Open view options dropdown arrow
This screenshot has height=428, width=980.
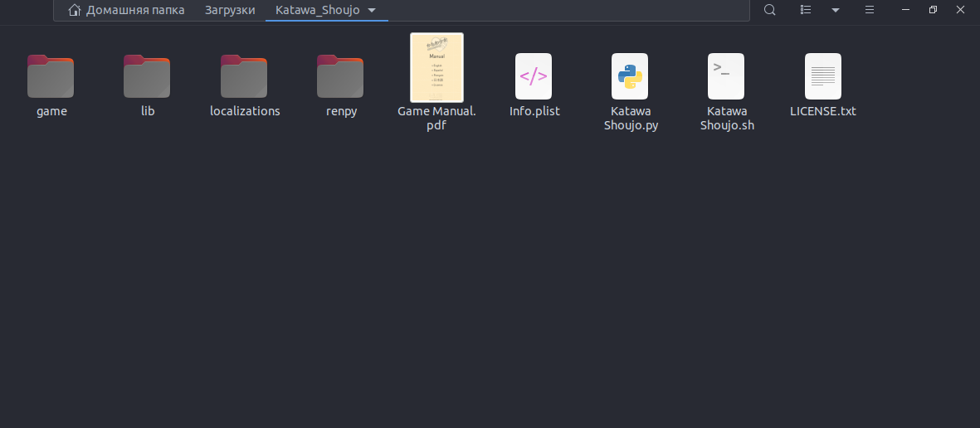point(836,10)
